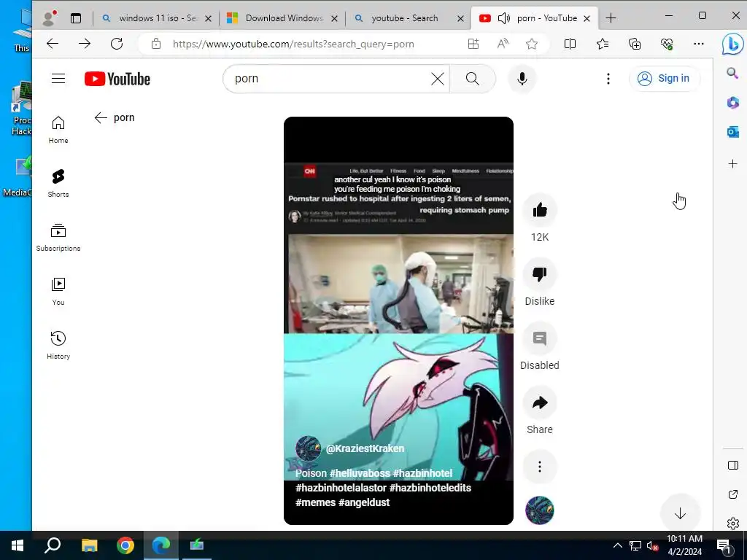Open the tab actions menu icon
Viewport: 747px width, 560px height.
pos(76,18)
